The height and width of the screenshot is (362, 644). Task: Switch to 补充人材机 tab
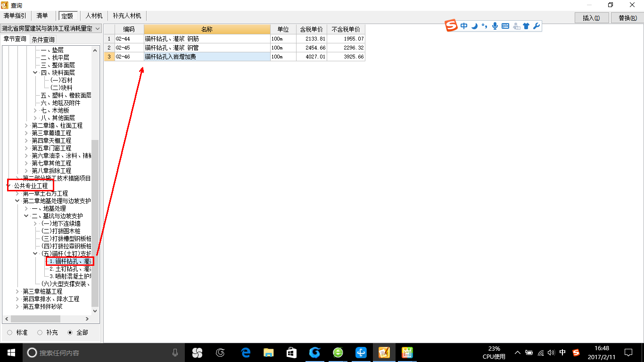click(x=127, y=16)
